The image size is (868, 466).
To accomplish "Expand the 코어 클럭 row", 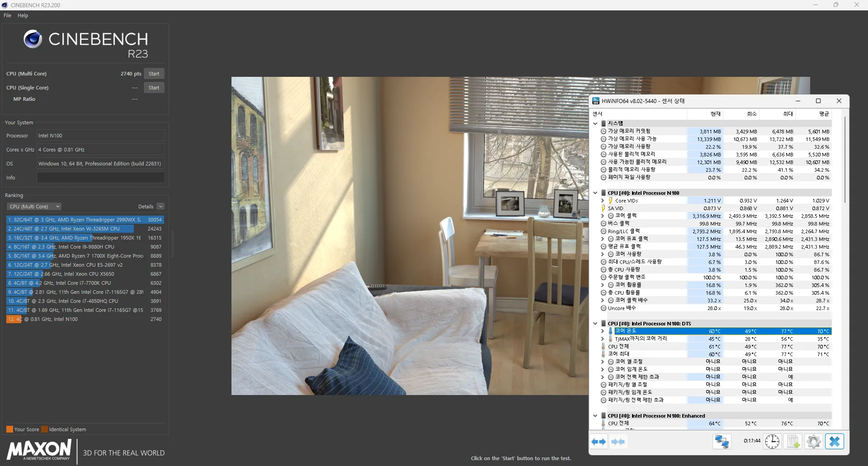I will [x=602, y=216].
